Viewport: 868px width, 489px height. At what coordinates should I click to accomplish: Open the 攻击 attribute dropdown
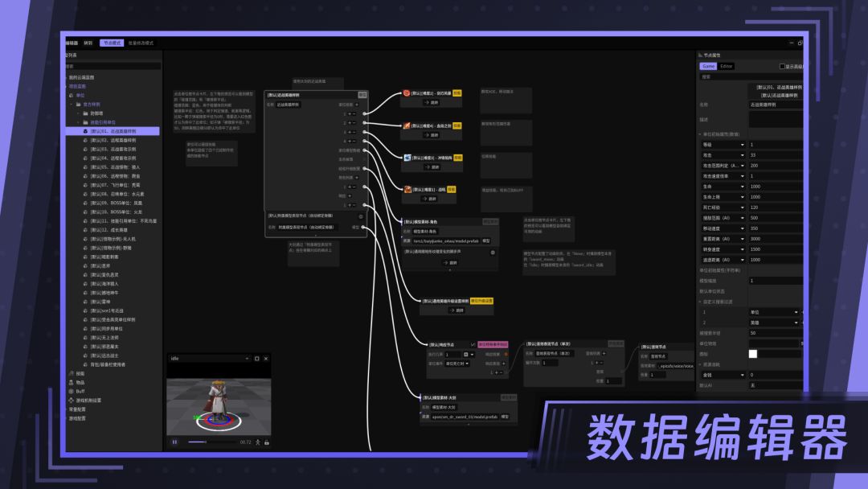click(x=743, y=154)
